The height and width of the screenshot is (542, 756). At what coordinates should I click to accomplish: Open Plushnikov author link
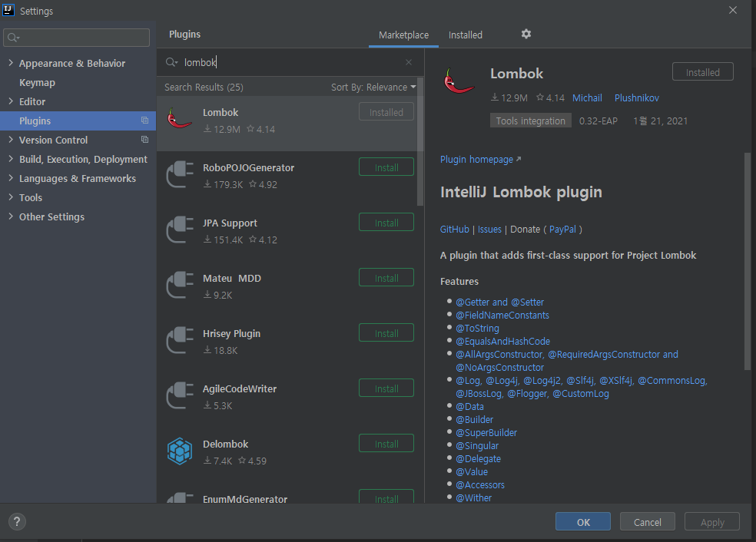click(x=636, y=97)
